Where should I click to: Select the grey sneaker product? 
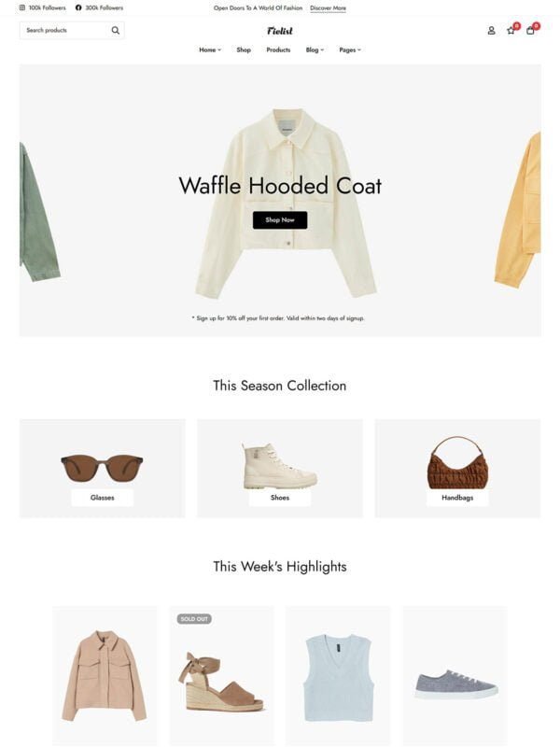pos(455,675)
